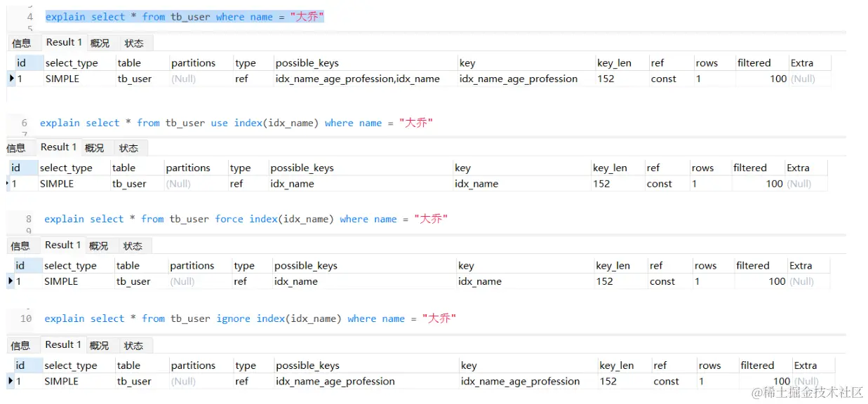Click line number 10 in the editor gutter

click(x=26, y=318)
